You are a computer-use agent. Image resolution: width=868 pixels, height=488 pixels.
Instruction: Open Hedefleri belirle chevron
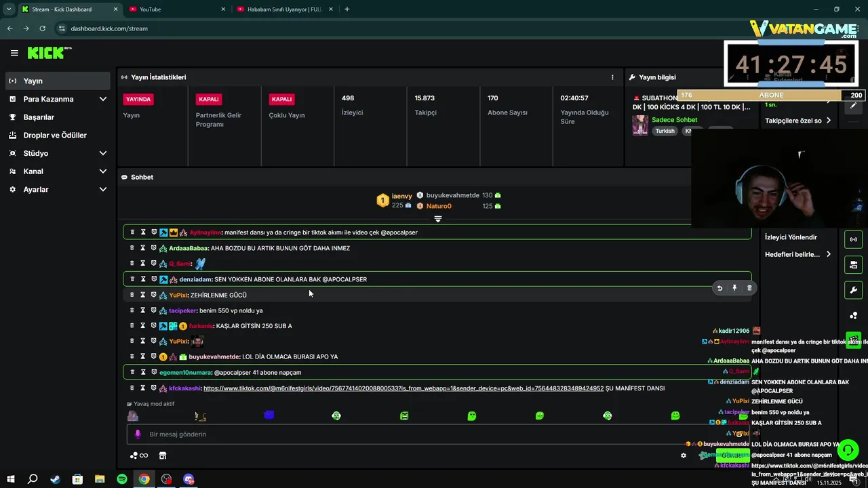(828, 254)
